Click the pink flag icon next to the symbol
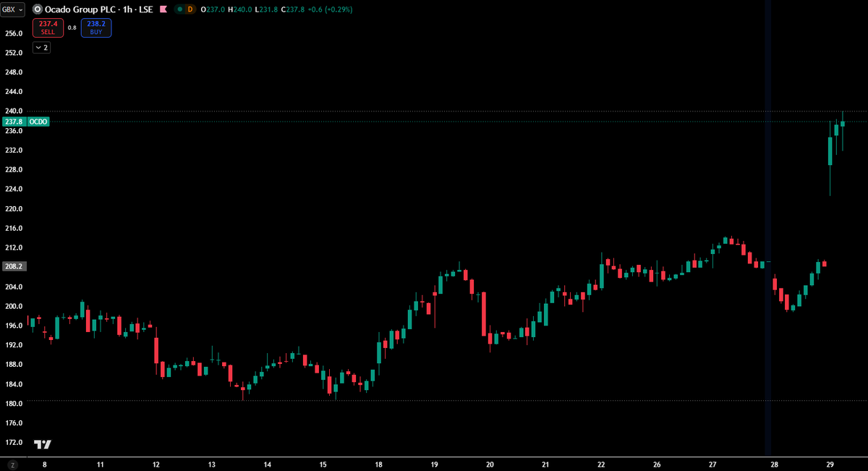This screenshot has width=868, height=471. [x=163, y=9]
